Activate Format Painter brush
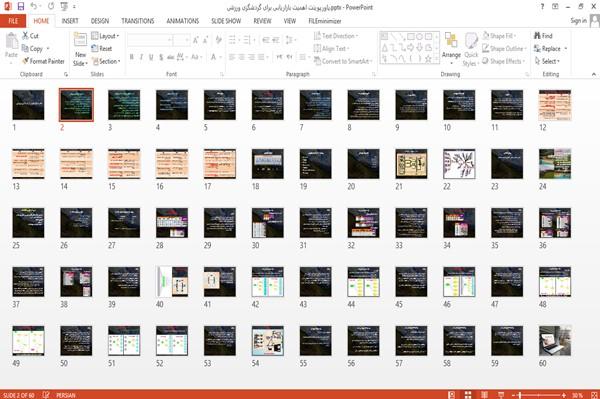 pos(43,61)
